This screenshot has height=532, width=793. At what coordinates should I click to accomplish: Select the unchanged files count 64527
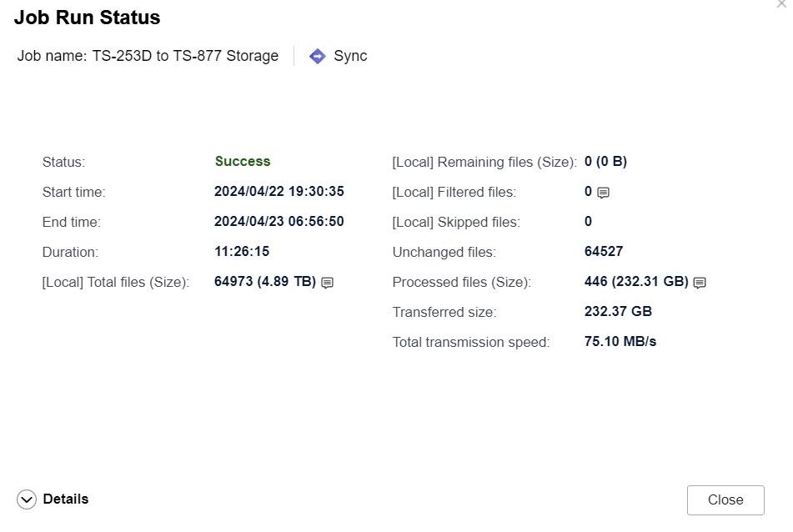[x=604, y=252]
